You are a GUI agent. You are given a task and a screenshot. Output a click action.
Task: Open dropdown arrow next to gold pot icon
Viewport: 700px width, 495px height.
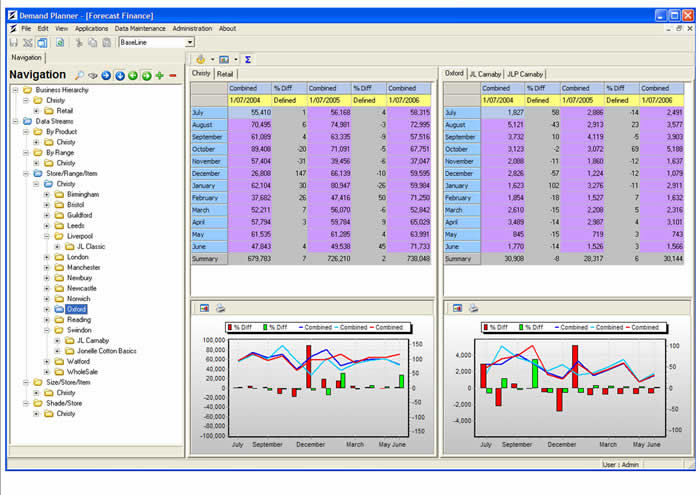click(x=212, y=59)
